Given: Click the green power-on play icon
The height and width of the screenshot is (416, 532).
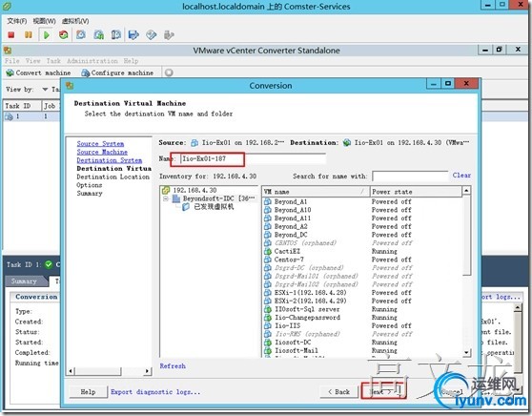Looking at the screenshot, I should point(47,35).
